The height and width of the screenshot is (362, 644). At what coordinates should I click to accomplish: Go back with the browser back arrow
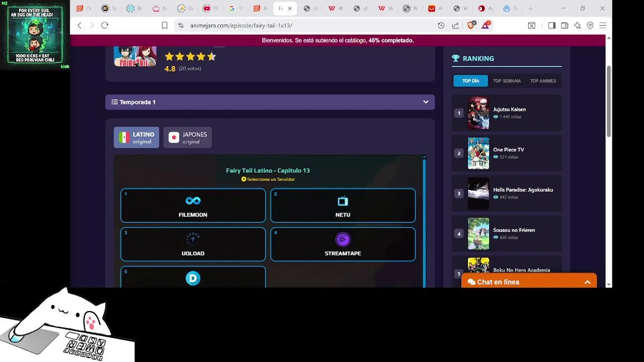coord(79,26)
